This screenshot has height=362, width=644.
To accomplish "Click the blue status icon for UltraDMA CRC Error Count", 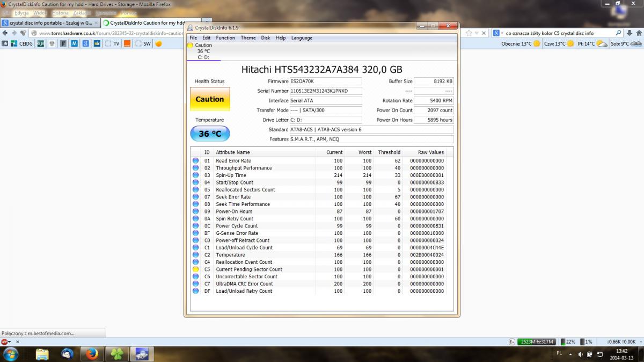I will tap(196, 284).
